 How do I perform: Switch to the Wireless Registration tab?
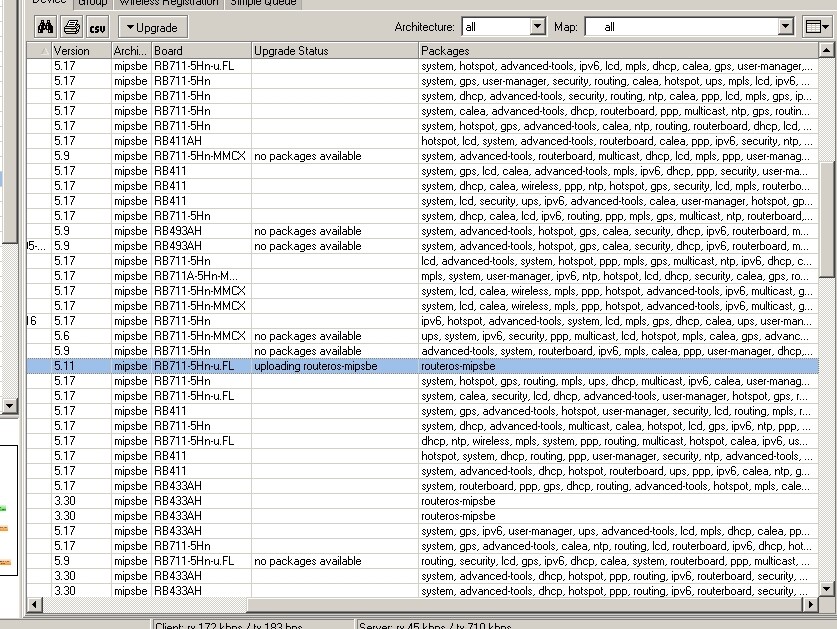click(x=169, y=3)
